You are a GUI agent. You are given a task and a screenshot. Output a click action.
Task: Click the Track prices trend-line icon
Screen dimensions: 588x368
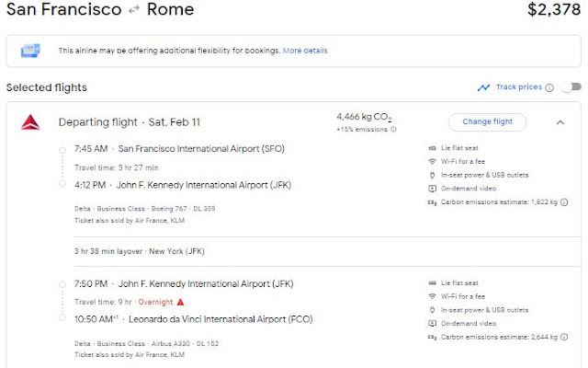(483, 87)
